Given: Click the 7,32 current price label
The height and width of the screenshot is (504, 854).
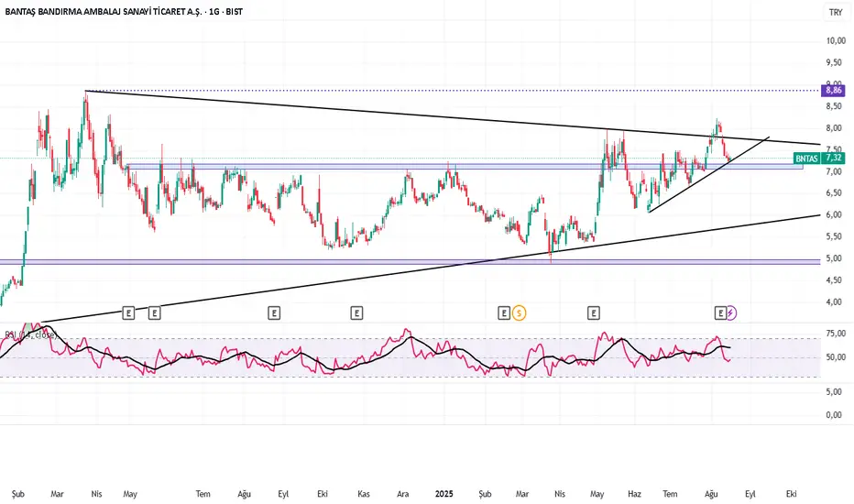Looking at the screenshot, I should coord(833,158).
